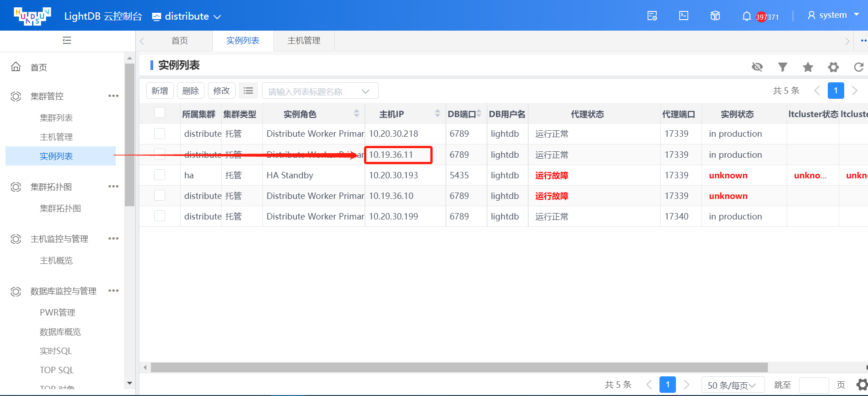Click the home icon beside 首页 in sidebar
The image size is (868, 396).
pyautogui.click(x=16, y=67)
